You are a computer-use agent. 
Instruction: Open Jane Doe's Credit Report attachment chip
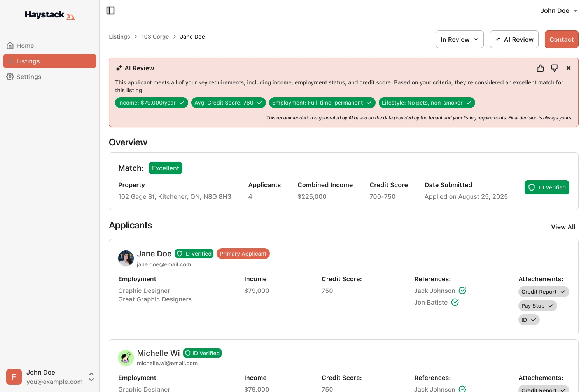(x=543, y=292)
